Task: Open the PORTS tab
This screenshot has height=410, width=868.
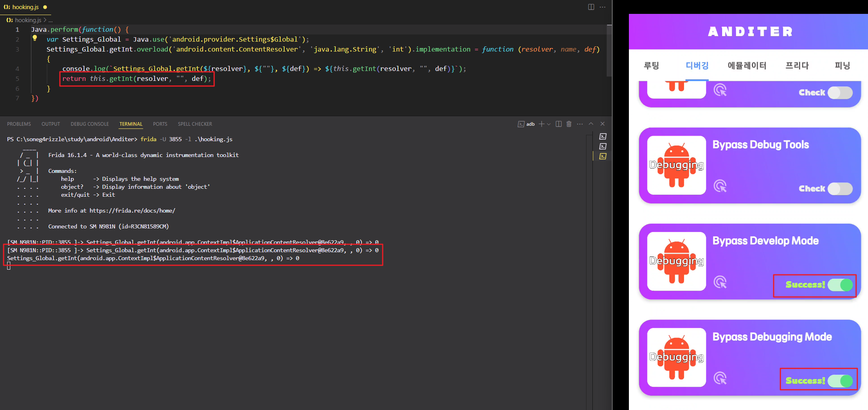Action: click(x=160, y=124)
